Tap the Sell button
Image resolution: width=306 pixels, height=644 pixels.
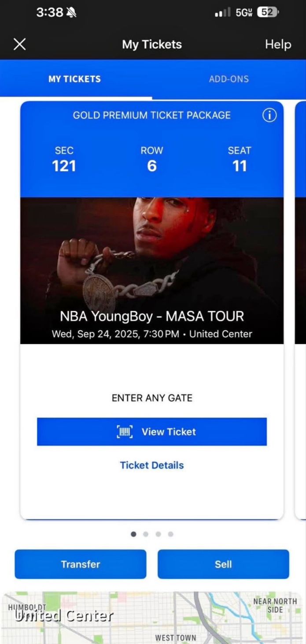[x=223, y=564]
